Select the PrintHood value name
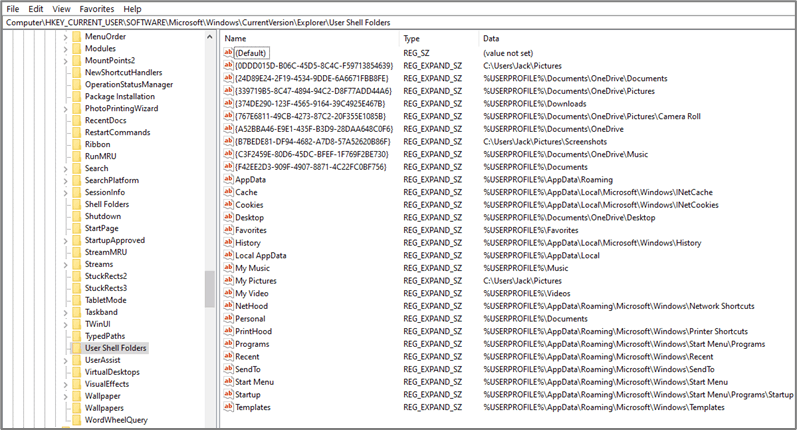The width and height of the screenshot is (797, 430). [x=253, y=331]
